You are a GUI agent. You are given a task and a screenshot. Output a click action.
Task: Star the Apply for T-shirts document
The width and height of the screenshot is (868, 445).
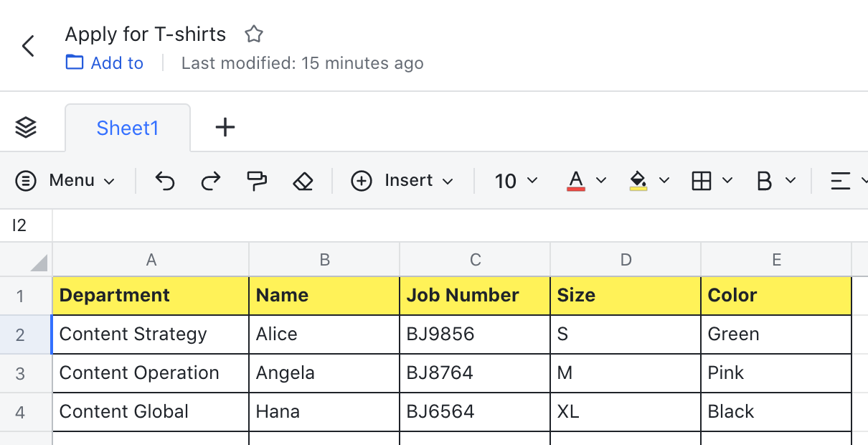coord(253,34)
